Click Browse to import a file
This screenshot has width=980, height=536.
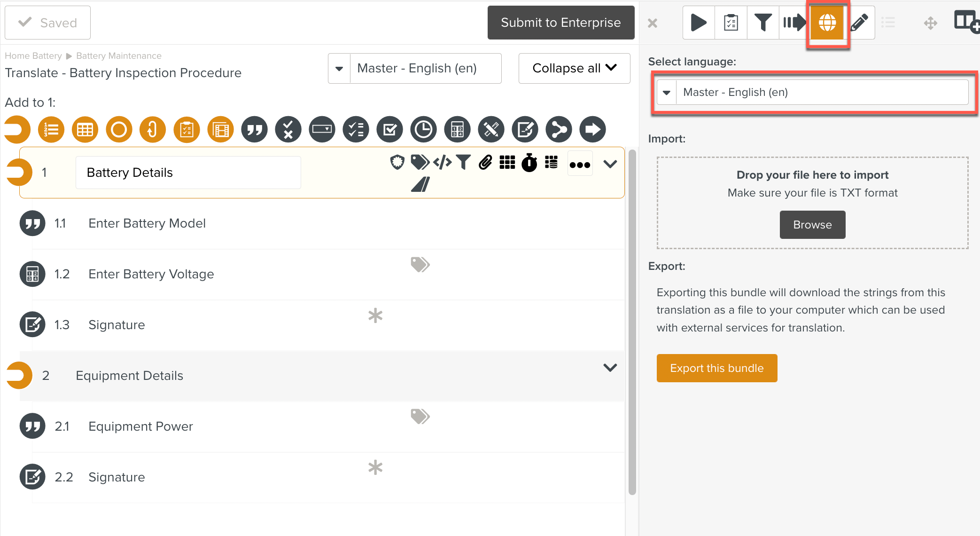[812, 225]
